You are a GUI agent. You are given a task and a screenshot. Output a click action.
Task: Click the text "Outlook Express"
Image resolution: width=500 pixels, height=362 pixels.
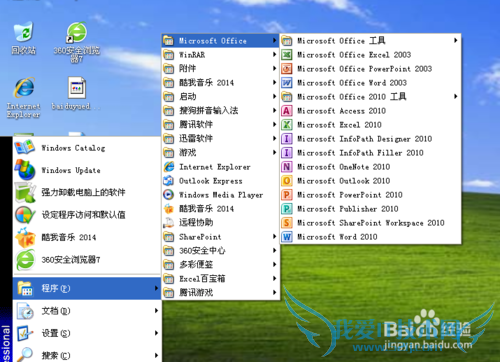[211, 181]
